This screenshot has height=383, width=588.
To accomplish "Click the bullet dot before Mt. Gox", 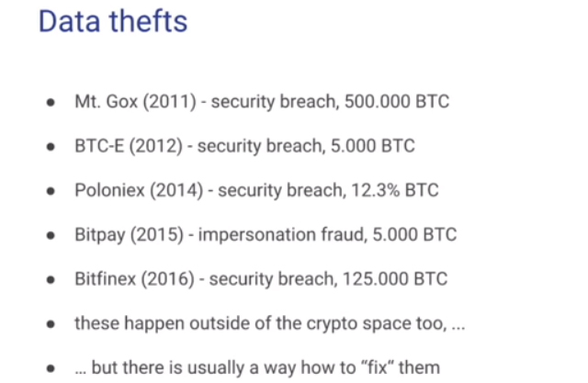I will (x=51, y=103).
